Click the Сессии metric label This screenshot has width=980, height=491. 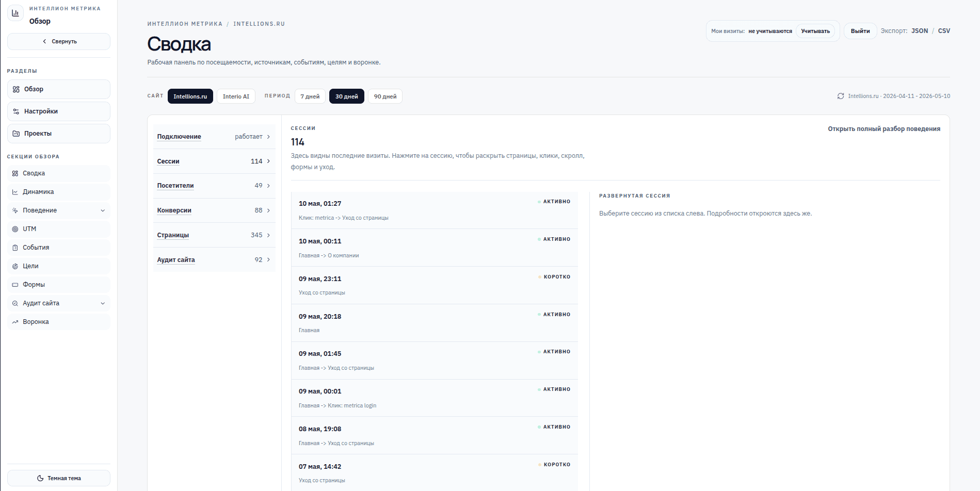point(168,161)
